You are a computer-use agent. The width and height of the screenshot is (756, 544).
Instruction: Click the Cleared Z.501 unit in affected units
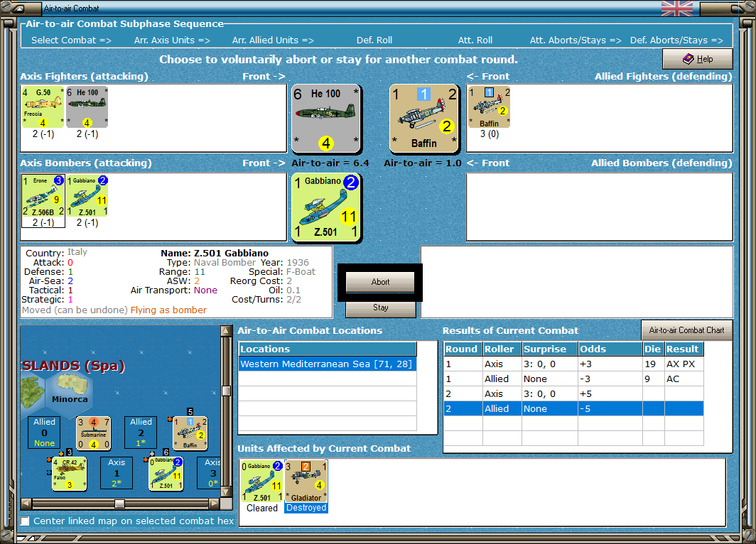[261, 481]
